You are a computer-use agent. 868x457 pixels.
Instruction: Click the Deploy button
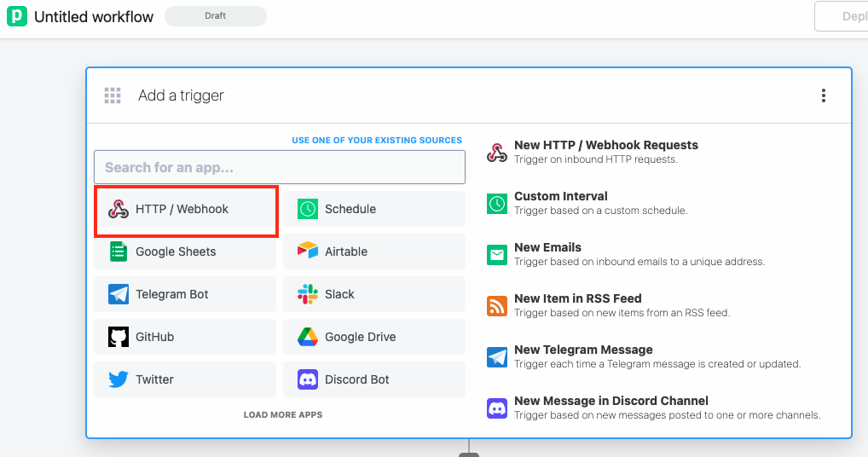click(x=842, y=16)
